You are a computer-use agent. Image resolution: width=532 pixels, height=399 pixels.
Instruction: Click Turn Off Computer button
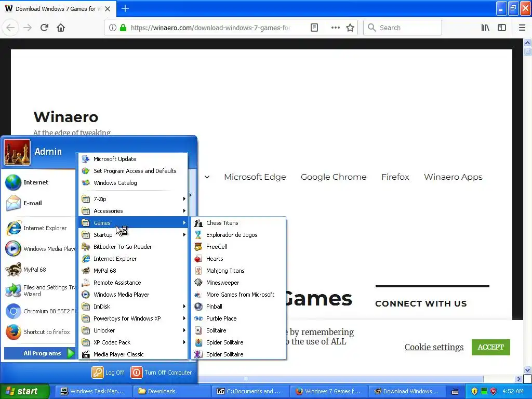click(x=162, y=373)
